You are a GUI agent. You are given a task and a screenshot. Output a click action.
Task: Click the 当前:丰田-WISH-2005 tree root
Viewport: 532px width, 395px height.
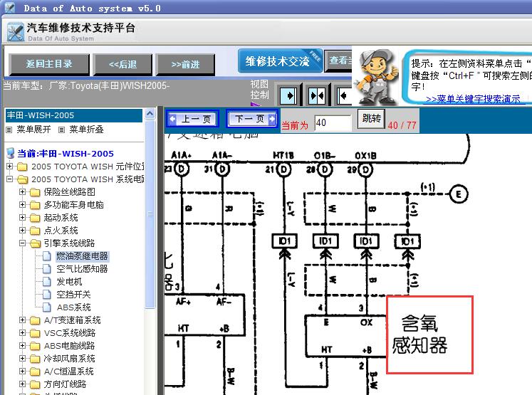point(66,154)
